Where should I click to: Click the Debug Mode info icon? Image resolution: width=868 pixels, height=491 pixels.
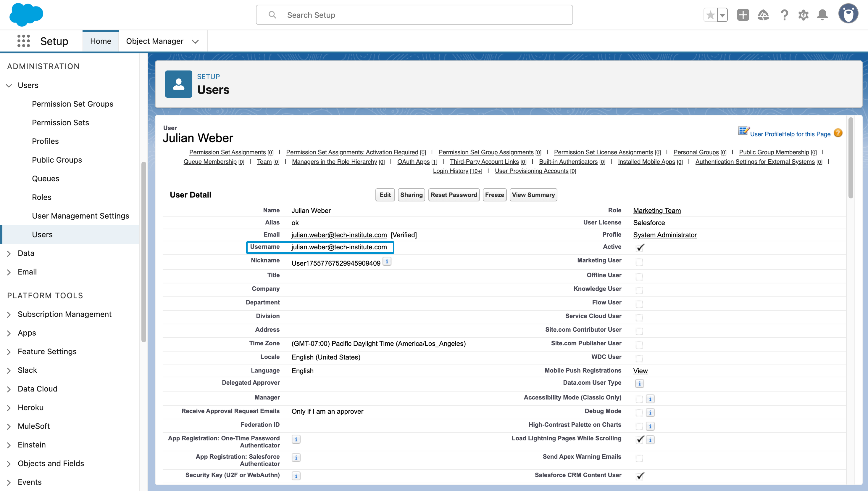[650, 413]
